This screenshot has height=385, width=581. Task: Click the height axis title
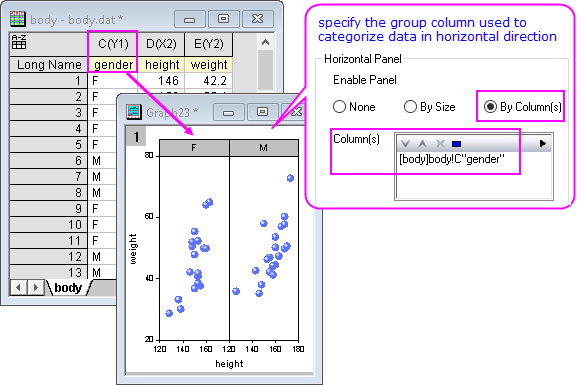click(229, 364)
